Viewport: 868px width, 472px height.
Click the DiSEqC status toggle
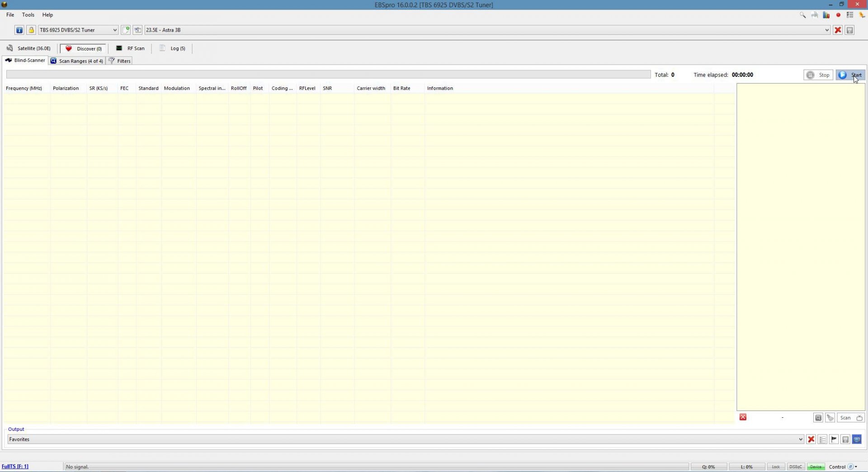(795, 467)
